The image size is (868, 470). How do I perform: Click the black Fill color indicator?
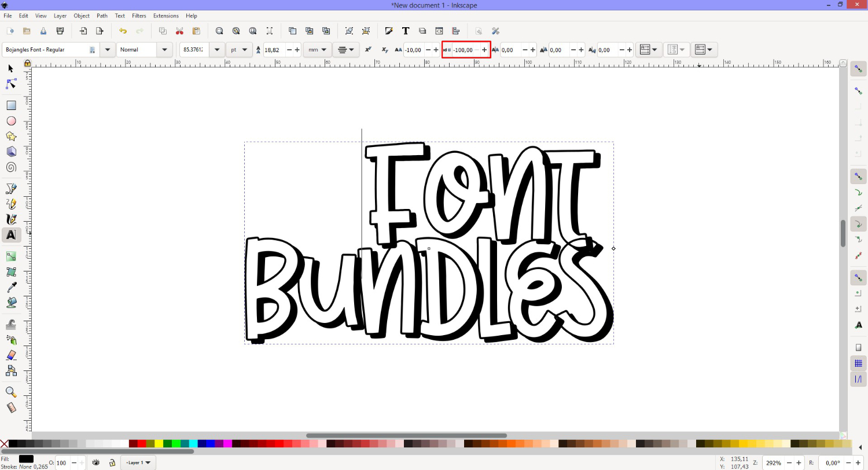point(26,459)
